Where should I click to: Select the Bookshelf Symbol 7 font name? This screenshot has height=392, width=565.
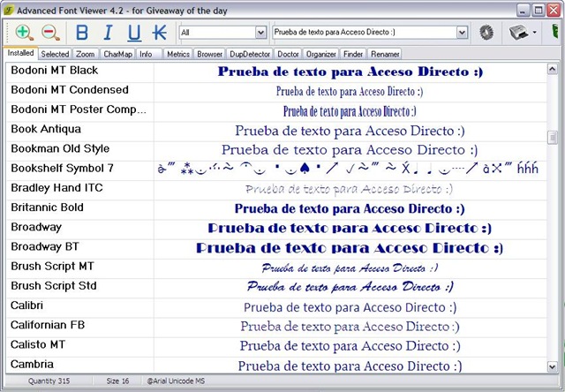click(x=62, y=169)
